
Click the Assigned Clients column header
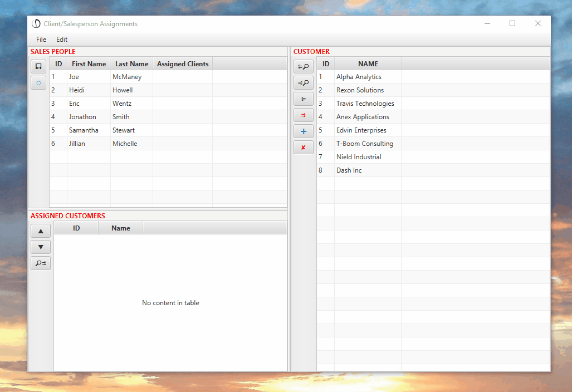coord(183,64)
